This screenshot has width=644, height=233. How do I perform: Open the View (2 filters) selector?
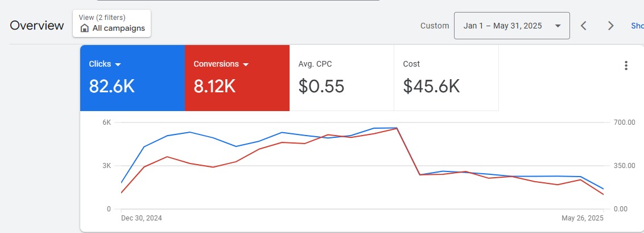(112, 23)
